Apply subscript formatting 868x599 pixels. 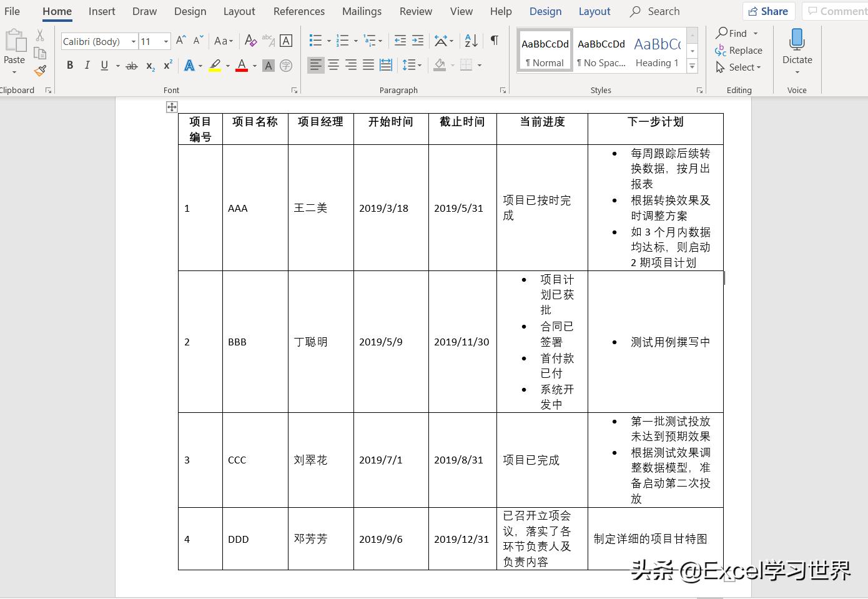[x=149, y=65]
